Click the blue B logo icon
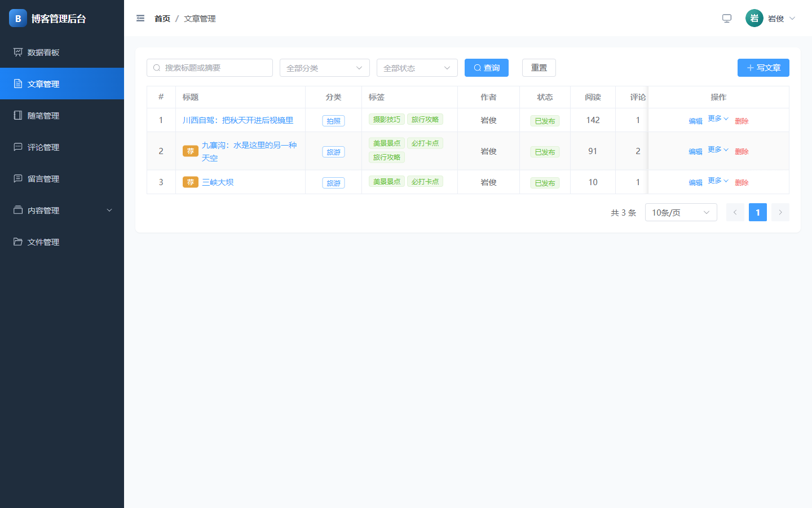 (18, 18)
